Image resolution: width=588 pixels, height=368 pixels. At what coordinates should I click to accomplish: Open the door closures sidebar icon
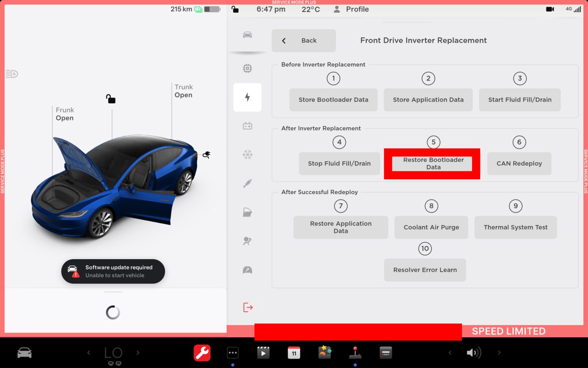pyautogui.click(x=247, y=212)
